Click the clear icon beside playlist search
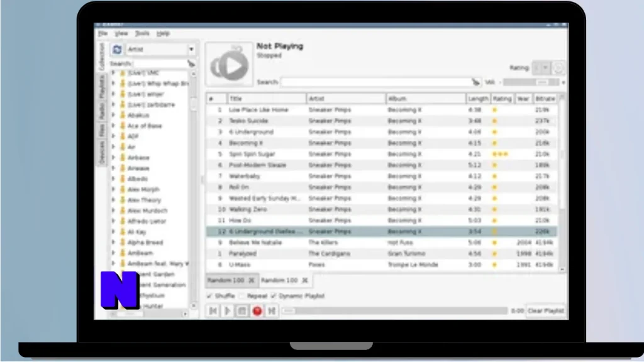 click(x=475, y=82)
